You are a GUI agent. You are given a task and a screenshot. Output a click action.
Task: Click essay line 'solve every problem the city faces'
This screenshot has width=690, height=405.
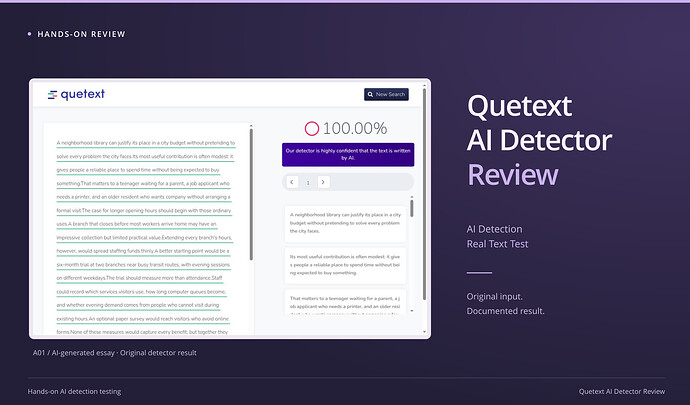click(x=145, y=157)
